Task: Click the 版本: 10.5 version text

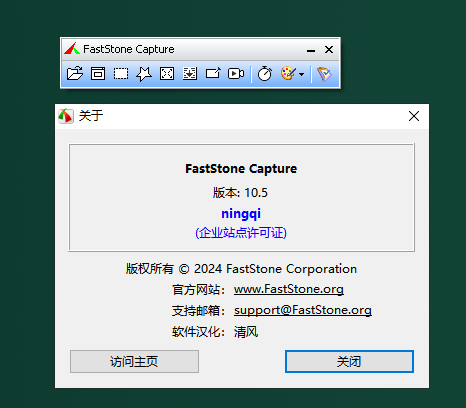Action: point(240,193)
